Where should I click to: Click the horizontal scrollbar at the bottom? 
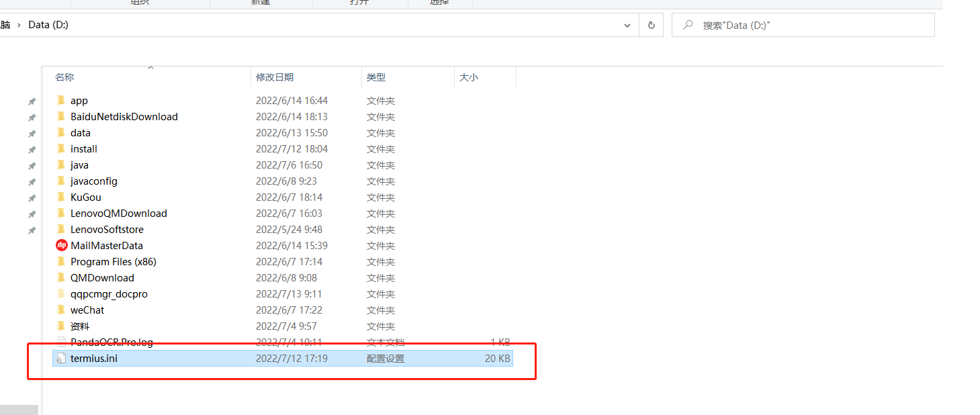19,409
